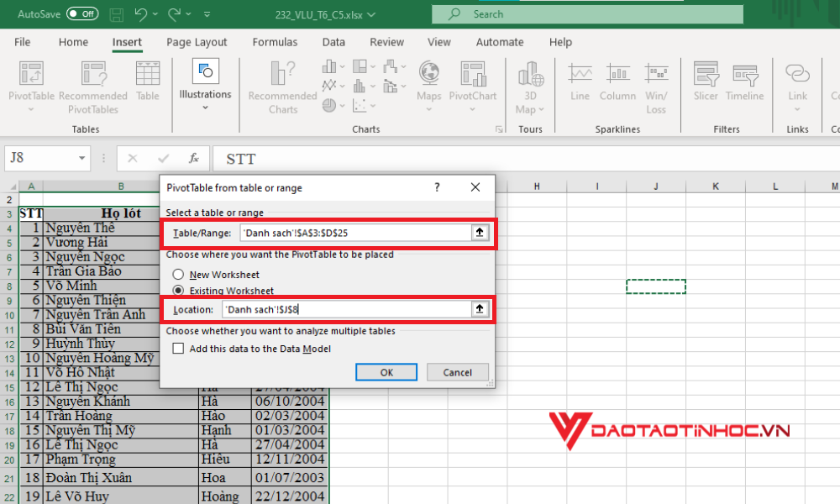Screen dimensions: 840x504
Task: Open the Recommended Charts tool
Action: (x=282, y=76)
